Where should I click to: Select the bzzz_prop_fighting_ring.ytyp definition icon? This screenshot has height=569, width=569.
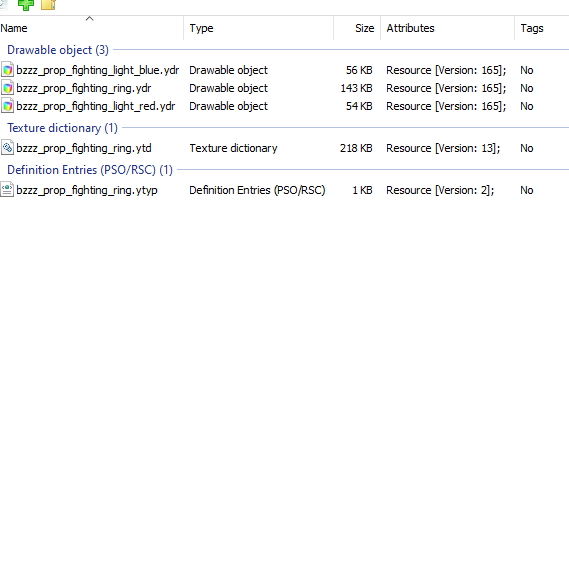point(7,190)
